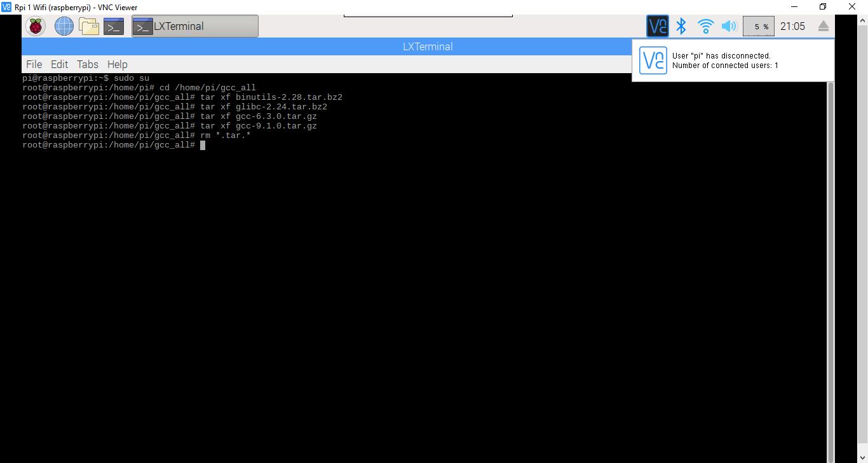The width and height of the screenshot is (868, 463).
Task: Open the File menu in LXTerminal
Action: point(34,64)
